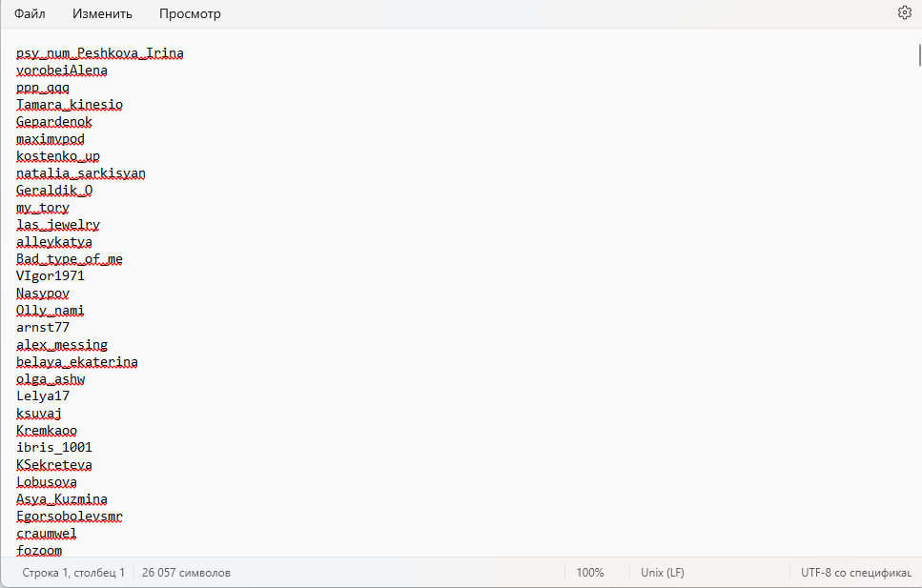Click the 100% zoom indicator
Screen dimensions: 922x588
590,572
